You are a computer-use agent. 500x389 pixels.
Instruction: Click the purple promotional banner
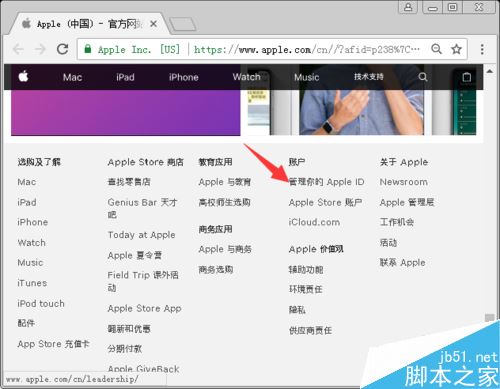[x=126, y=113]
